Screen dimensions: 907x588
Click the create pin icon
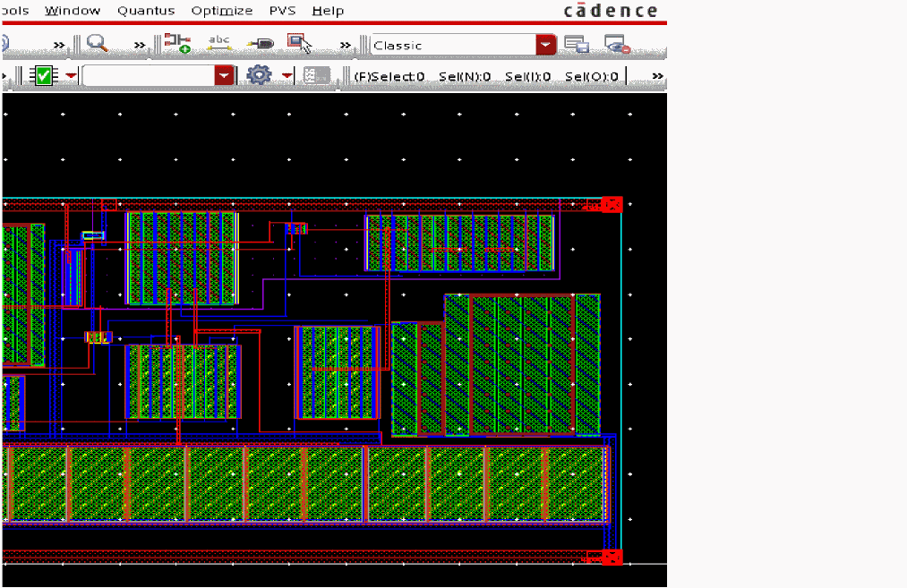pyautogui.click(x=261, y=44)
